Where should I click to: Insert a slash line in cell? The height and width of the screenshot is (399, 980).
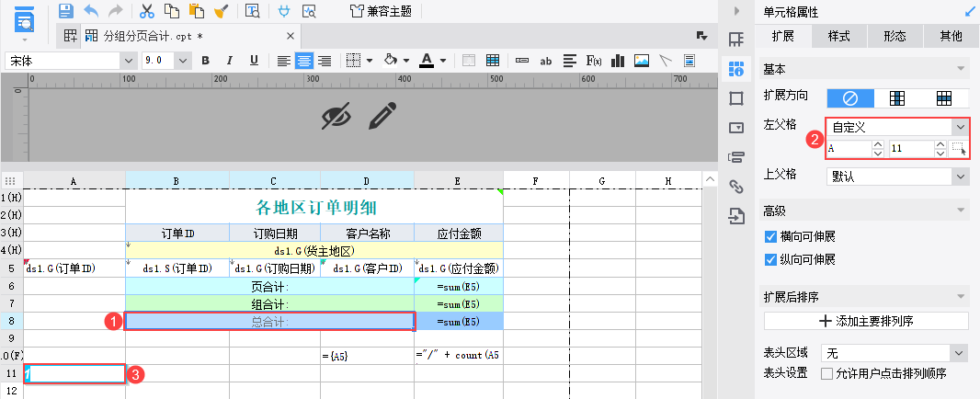666,61
